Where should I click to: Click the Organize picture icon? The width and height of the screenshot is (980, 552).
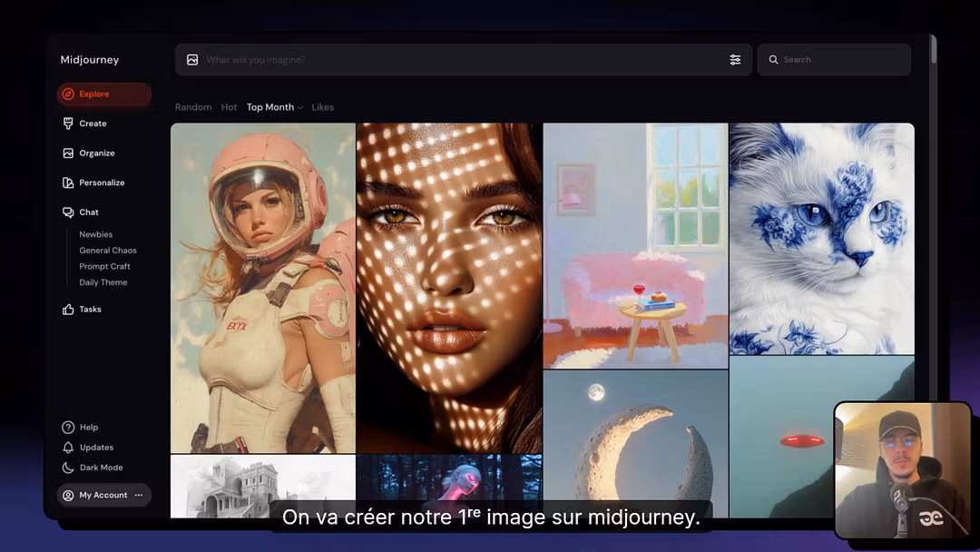(68, 153)
